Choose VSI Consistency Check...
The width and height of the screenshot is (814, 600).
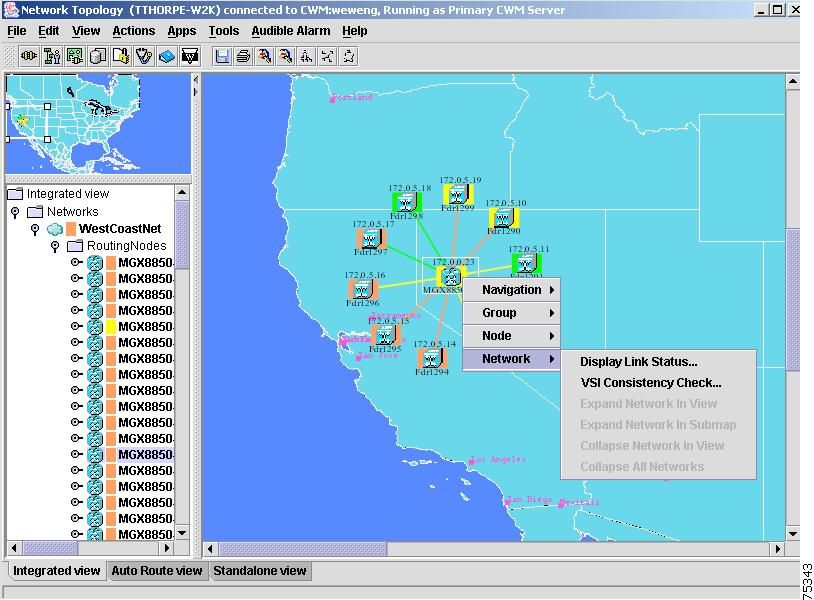(651, 383)
